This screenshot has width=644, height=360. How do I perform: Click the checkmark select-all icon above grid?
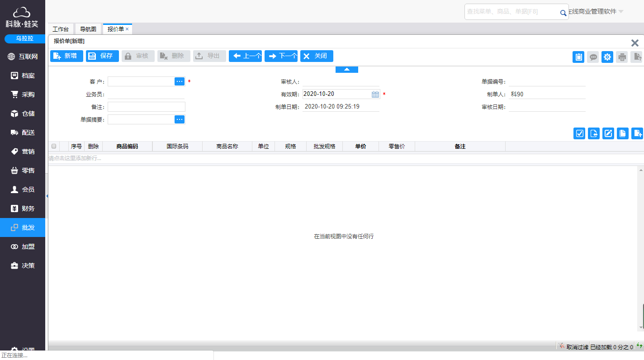(579, 133)
